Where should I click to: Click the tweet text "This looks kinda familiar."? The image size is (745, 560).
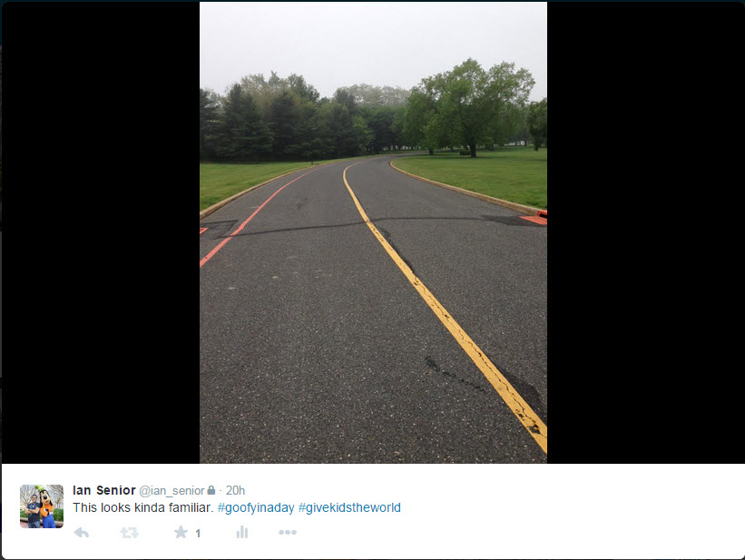click(x=143, y=507)
